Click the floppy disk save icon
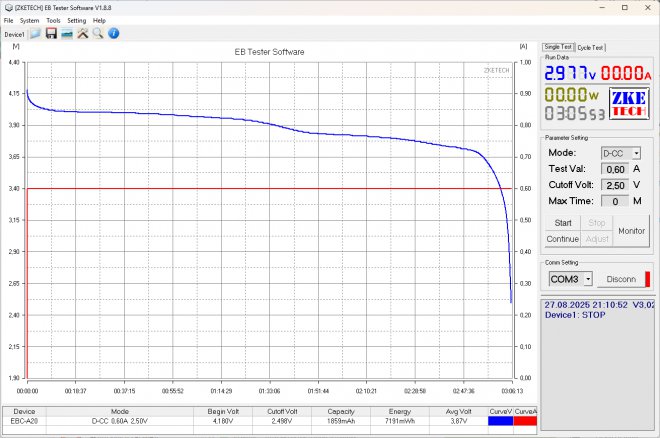Screen dimensions: 660x438 [51, 33]
